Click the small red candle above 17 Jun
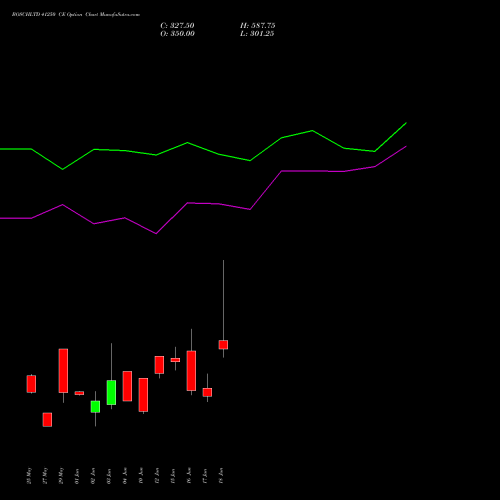500x500 pixels. [207, 392]
